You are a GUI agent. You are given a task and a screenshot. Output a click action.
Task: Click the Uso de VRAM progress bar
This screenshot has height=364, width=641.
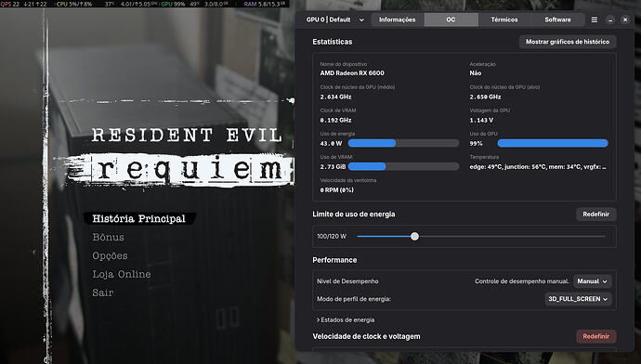click(403, 166)
